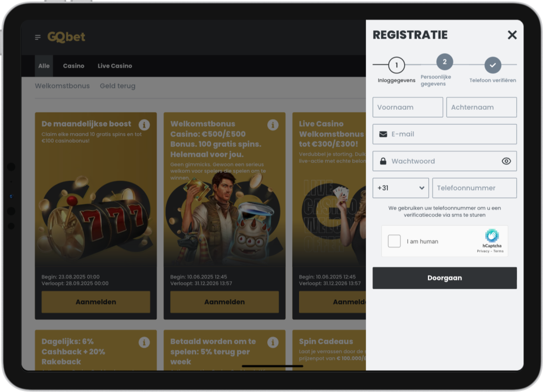The image size is (543, 392).
Task: Switch to the Casino tab
Action: (x=74, y=66)
